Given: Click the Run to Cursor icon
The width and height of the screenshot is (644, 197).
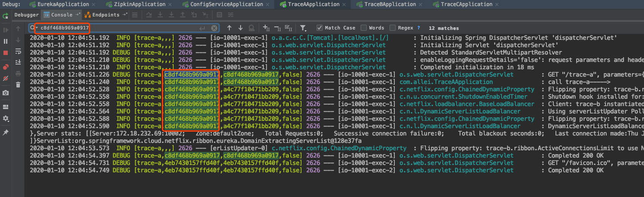Looking at the screenshot, I should [x=205, y=15].
